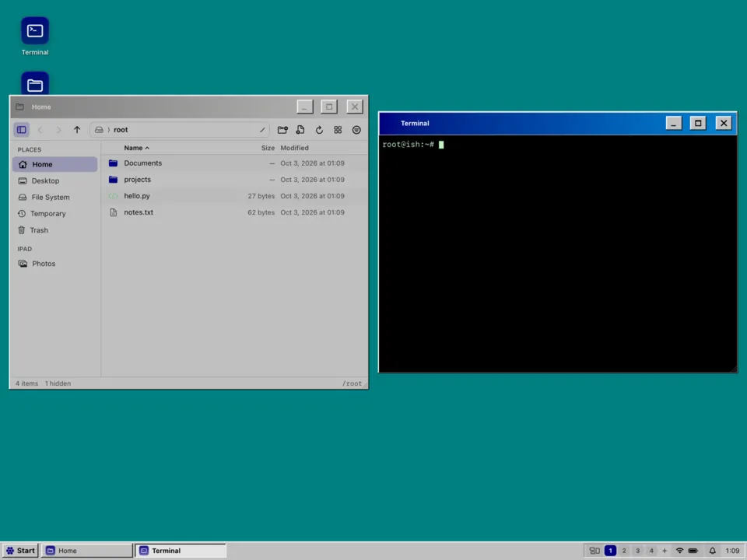The image size is (747, 560).
Task: Go back in file manager history
Action: (40, 130)
